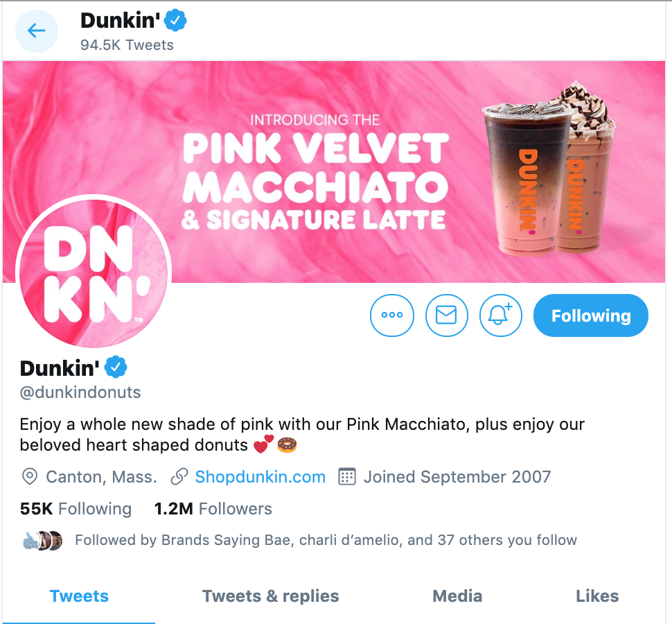Enable notifications with the bell icon
The height and width of the screenshot is (624, 672).
tap(500, 315)
